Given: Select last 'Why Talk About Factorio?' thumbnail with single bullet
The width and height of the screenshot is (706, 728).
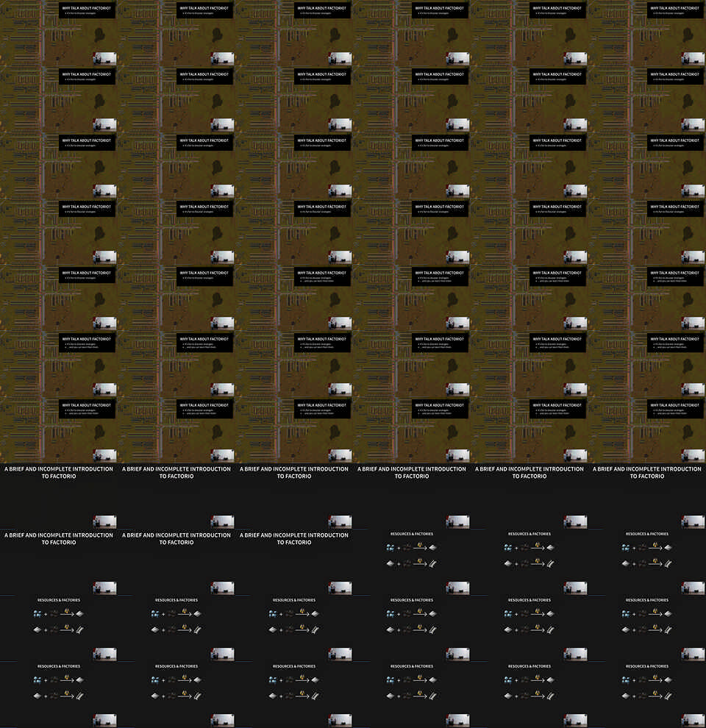Looking at the screenshot, I should [x=176, y=298].
